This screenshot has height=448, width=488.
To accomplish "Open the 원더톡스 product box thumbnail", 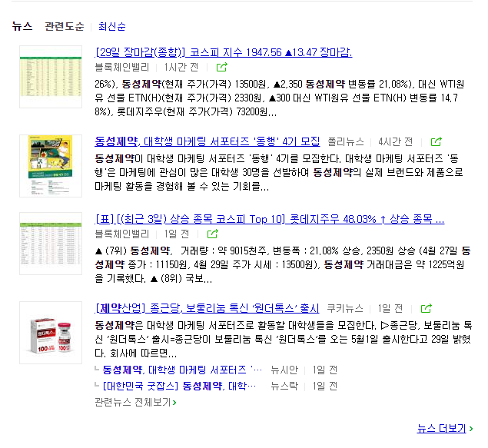I will click(51, 333).
